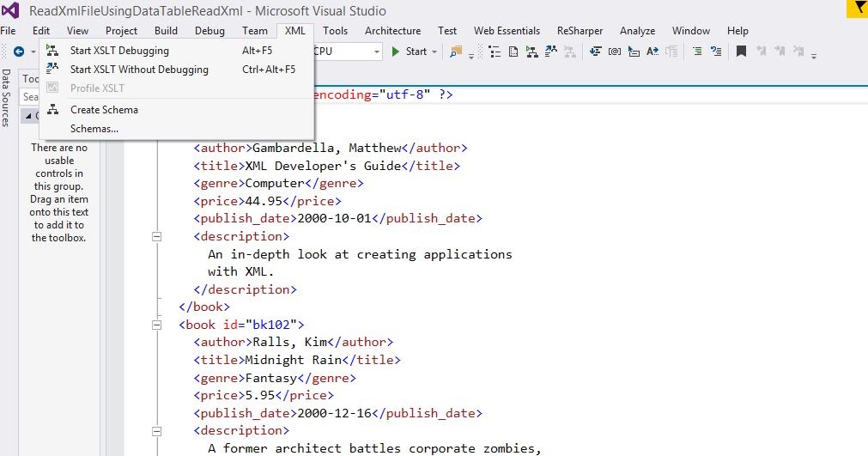Click the toolbar Start XSLT Without Debugging icon
868x456 pixels.
[551, 52]
